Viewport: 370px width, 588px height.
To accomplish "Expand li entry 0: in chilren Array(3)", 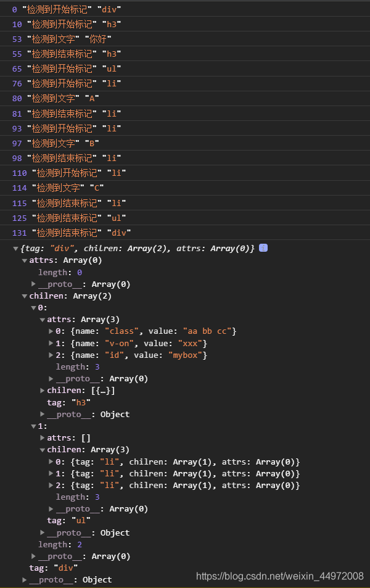I will [51, 462].
